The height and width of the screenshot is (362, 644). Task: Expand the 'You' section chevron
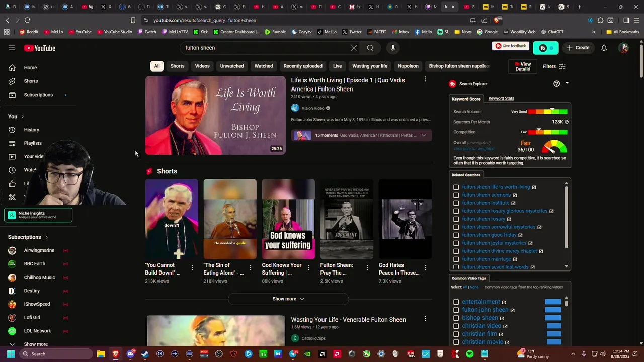pyautogui.click(x=22, y=117)
